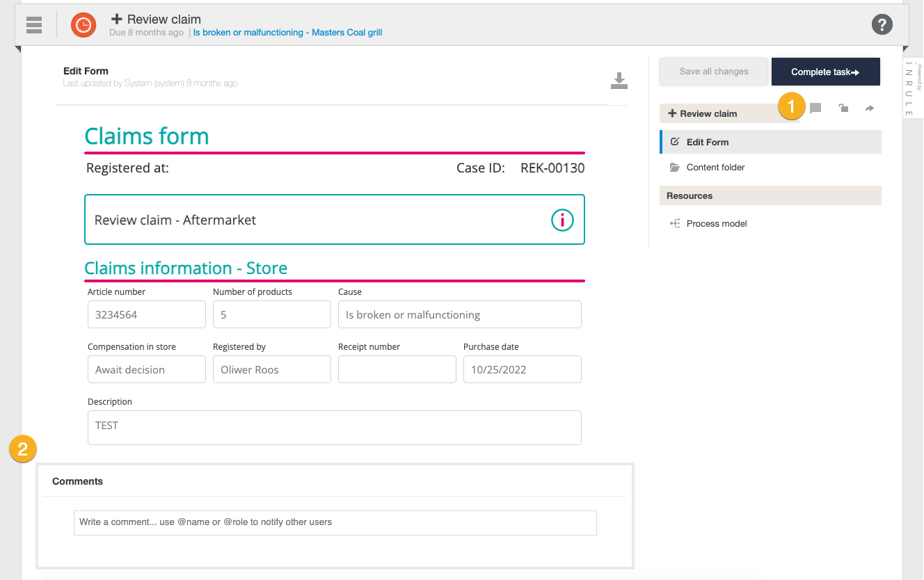Open the Content folder icon in the sidebar
The width and height of the screenshot is (924, 580).
coord(674,167)
